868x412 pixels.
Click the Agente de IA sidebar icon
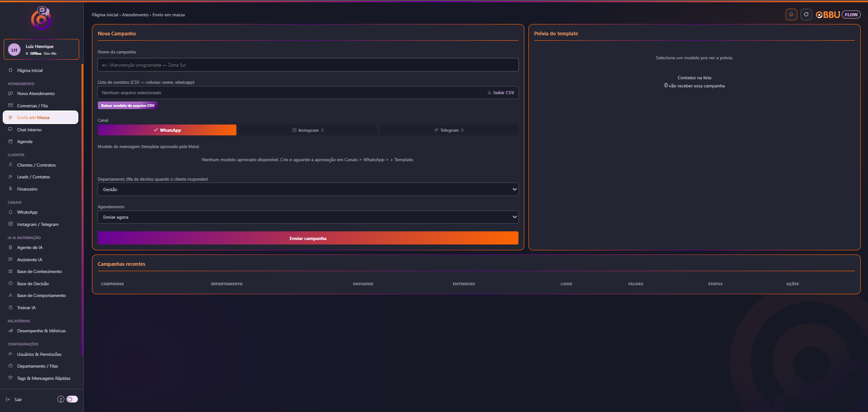click(10, 248)
